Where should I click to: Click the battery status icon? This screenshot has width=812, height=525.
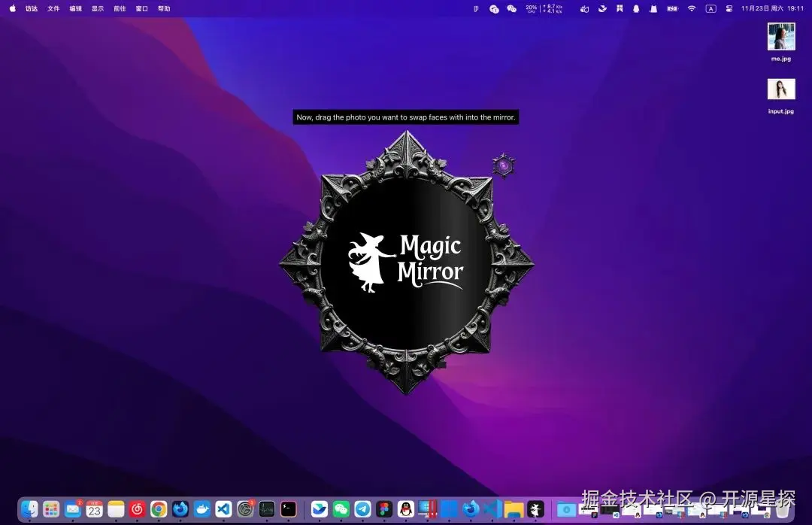pos(672,8)
